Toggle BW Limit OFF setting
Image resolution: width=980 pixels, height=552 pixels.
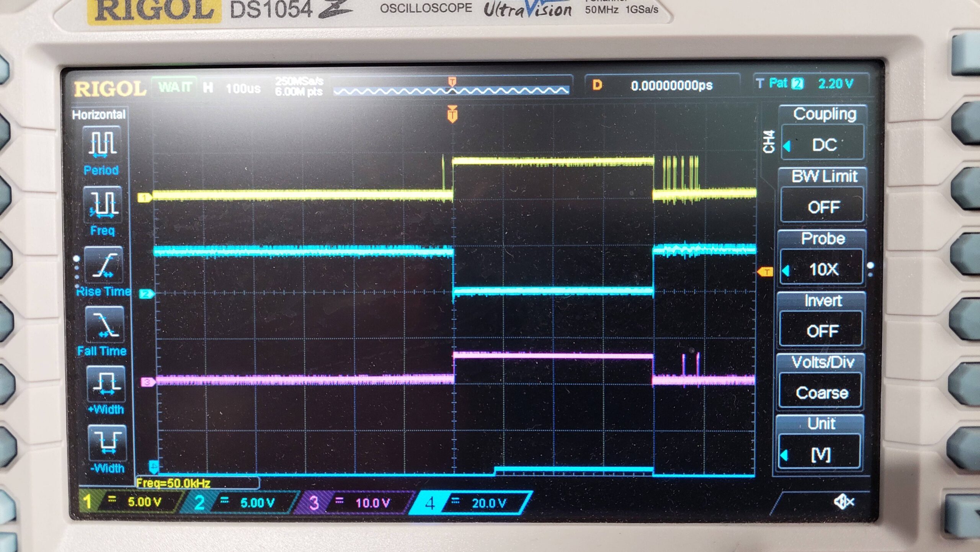(x=823, y=207)
